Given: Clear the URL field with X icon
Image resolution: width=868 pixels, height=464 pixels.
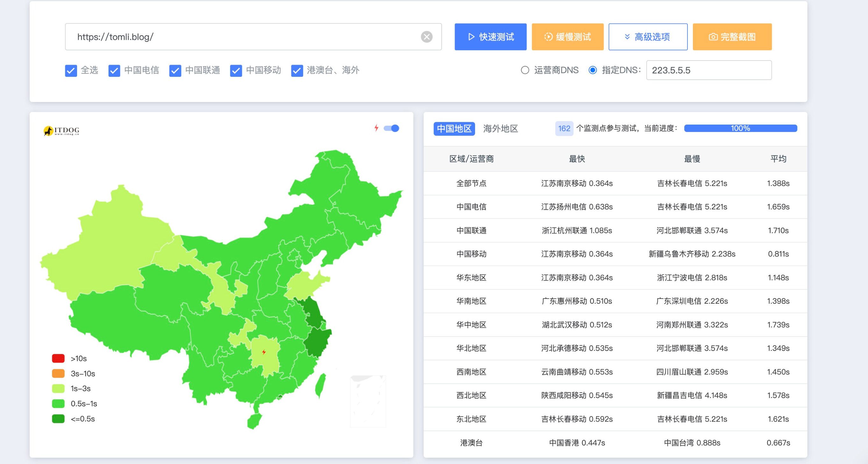Looking at the screenshot, I should (x=427, y=37).
